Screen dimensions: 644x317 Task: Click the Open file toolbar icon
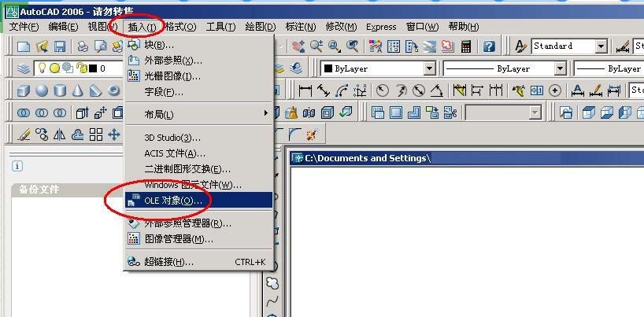[x=42, y=46]
